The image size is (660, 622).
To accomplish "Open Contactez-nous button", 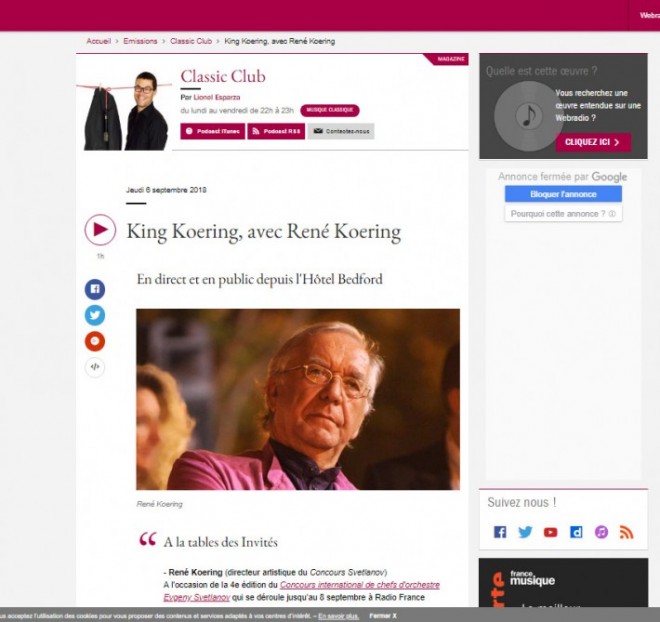I will 341,131.
